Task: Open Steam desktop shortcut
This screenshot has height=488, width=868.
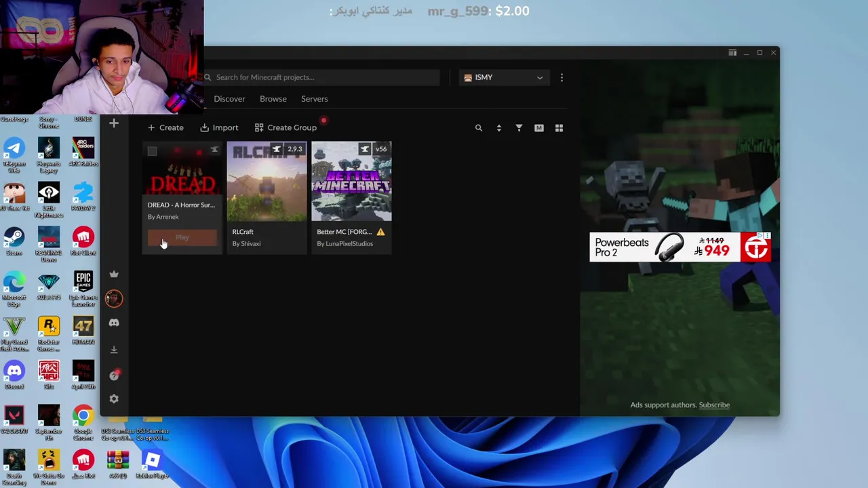Action: [x=14, y=241]
